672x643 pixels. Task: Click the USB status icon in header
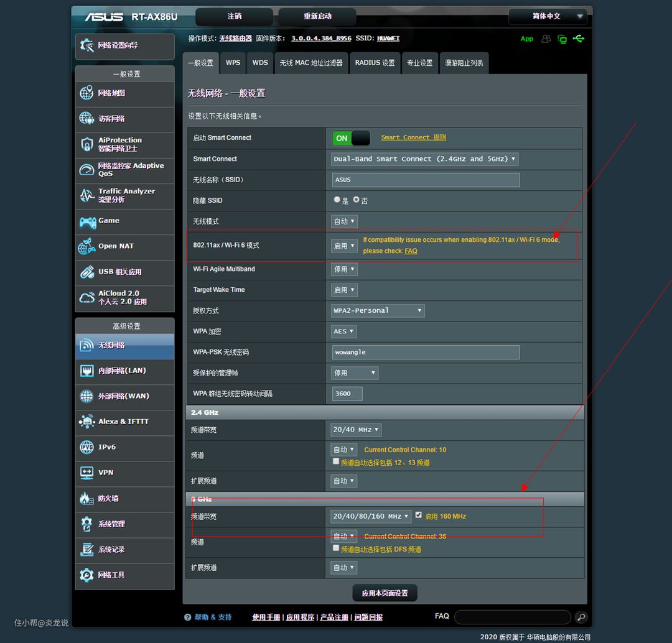point(579,39)
